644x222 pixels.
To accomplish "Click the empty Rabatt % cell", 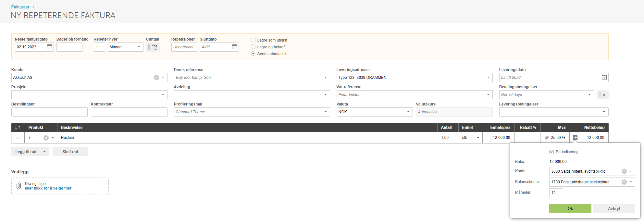I will pyautogui.click(x=527, y=138).
